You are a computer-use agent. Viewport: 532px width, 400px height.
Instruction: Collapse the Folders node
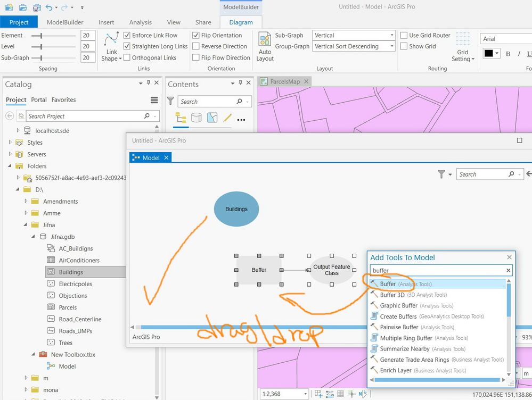[x=10, y=166]
